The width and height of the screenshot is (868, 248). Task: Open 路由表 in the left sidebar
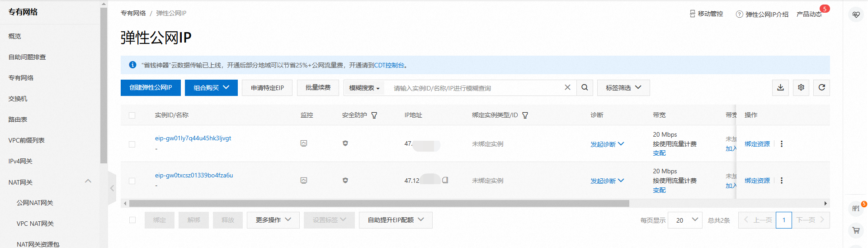[x=18, y=119]
